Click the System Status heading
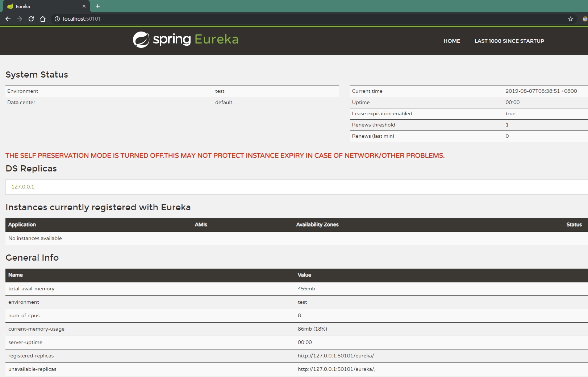 pos(37,75)
